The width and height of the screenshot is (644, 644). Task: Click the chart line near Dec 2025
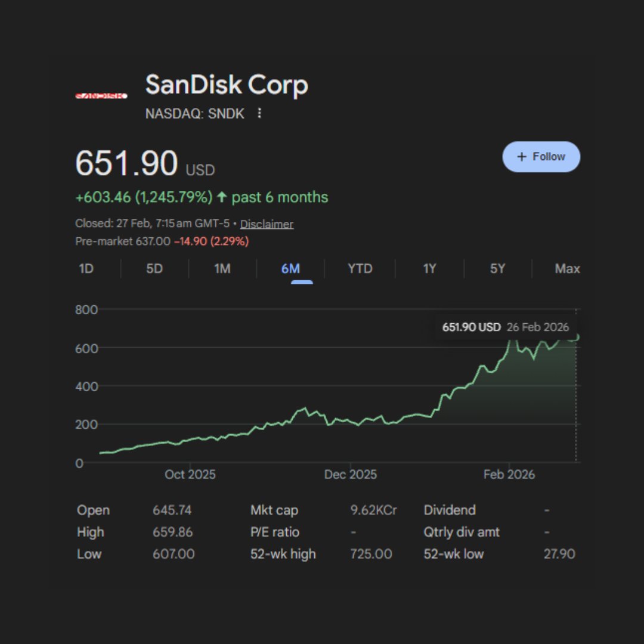pos(351,421)
